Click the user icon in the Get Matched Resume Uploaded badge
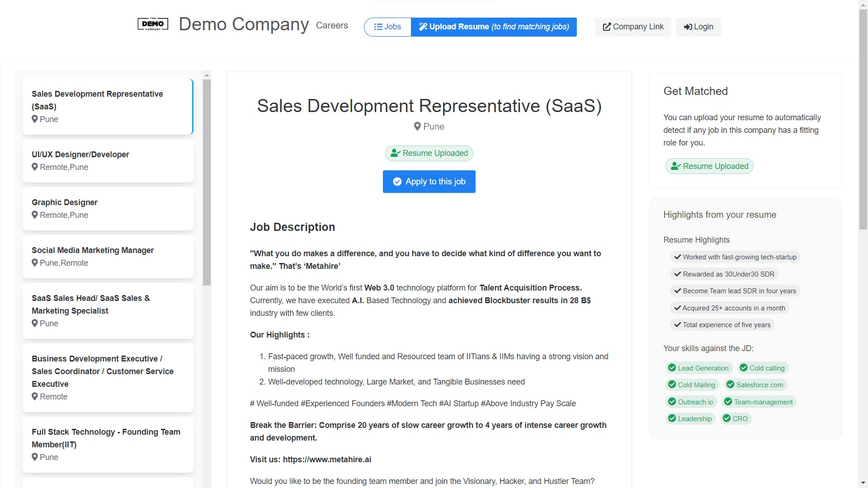868x488 pixels. pos(675,166)
